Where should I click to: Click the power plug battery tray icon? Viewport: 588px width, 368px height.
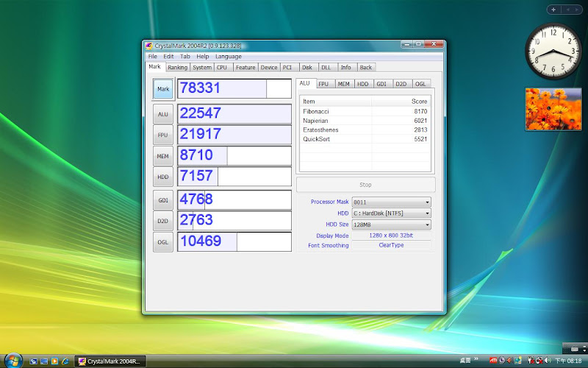(x=531, y=361)
